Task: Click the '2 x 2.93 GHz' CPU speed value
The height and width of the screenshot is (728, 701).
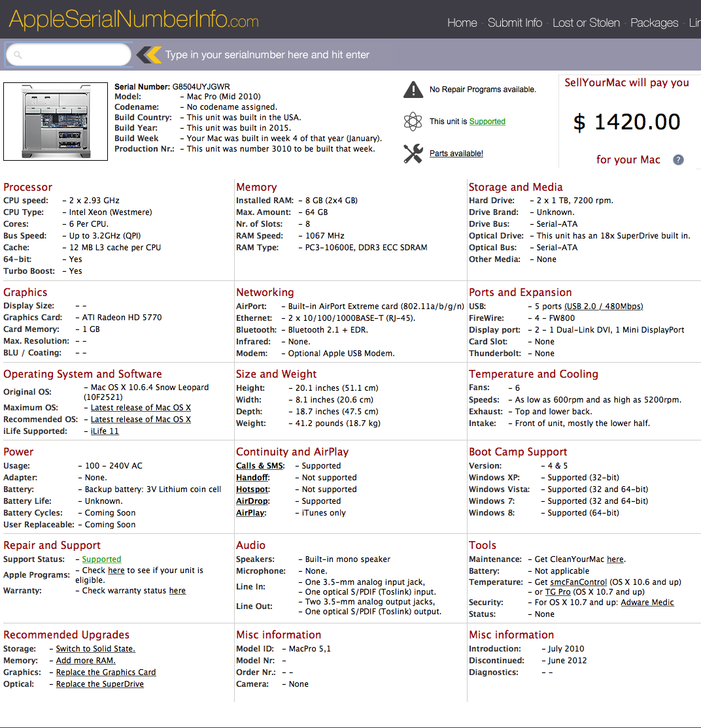Action: click(94, 201)
